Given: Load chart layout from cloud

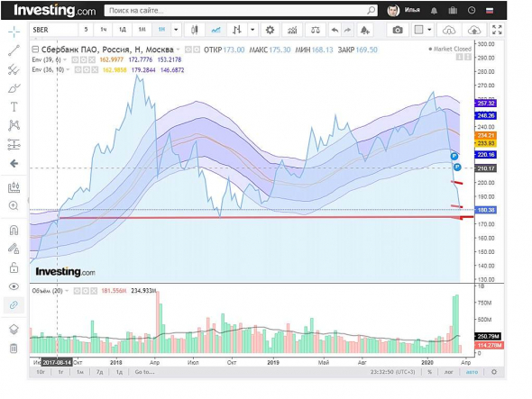Looking at the screenshot, I should 449,30.
